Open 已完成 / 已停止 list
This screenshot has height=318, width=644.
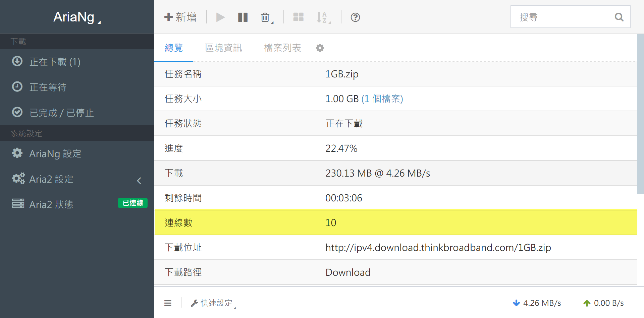tap(62, 113)
